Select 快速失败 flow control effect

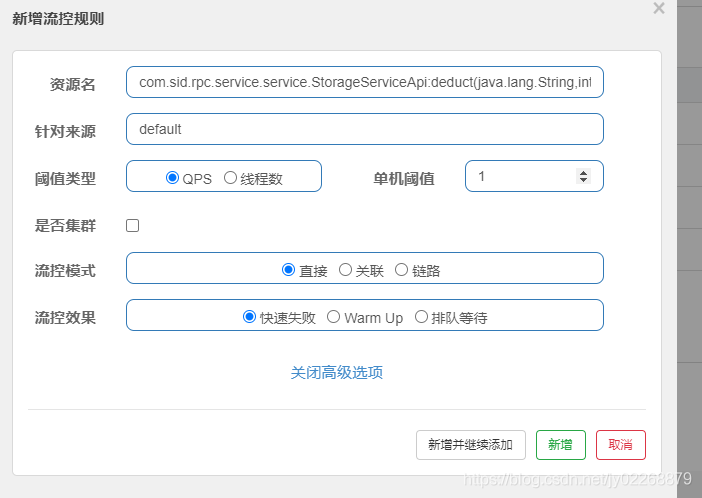point(249,317)
